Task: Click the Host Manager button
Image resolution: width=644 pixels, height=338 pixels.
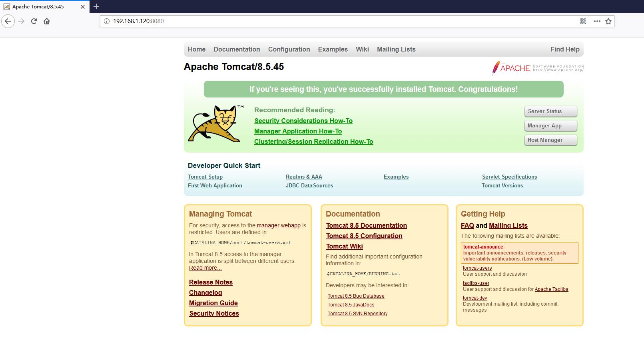Action: click(x=550, y=140)
